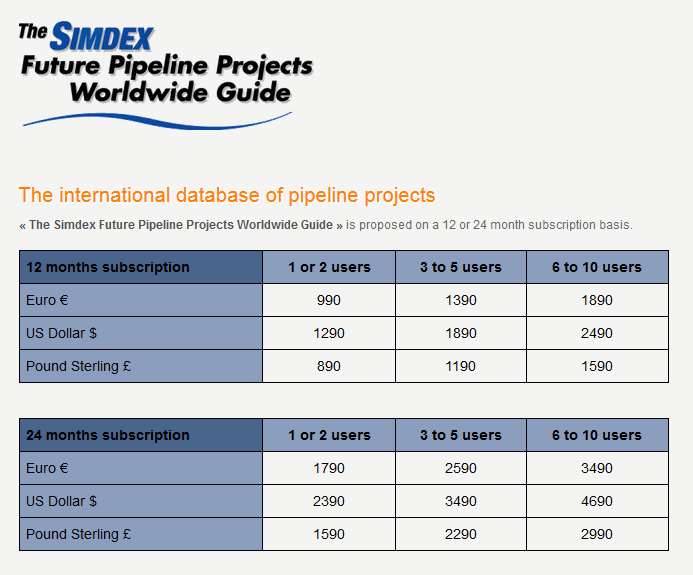Click the Simdex Future Pipeline Projects logo
This screenshot has height=575, width=693.
[x=165, y=72]
